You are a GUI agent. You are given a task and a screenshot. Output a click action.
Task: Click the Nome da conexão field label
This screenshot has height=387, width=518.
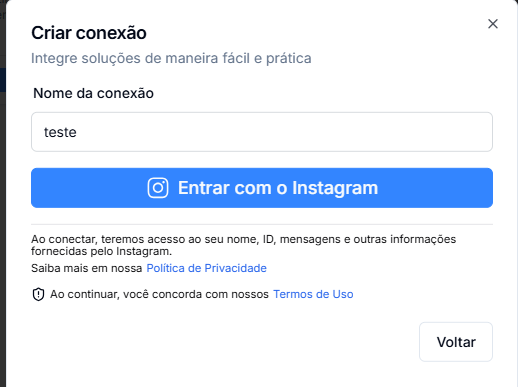pyautogui.click(x=94, y=93)
